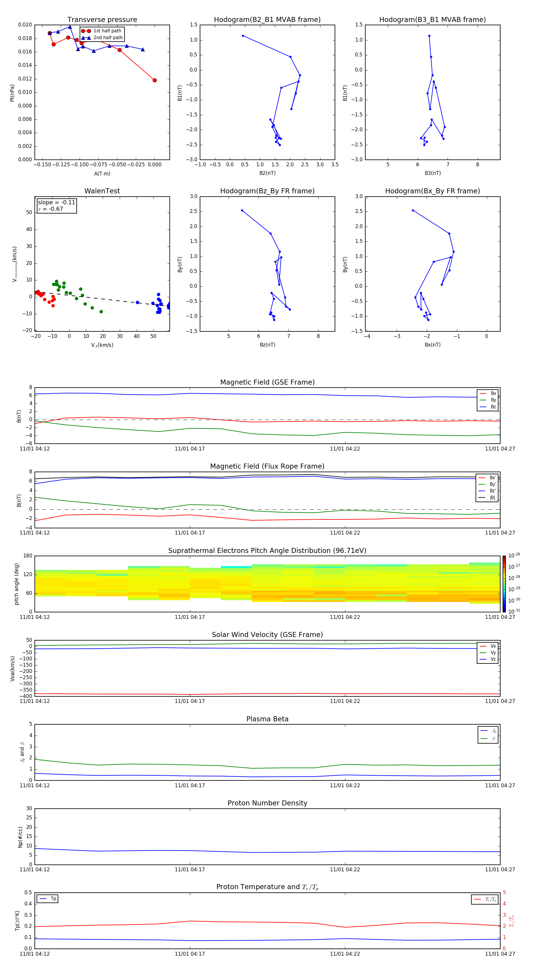Click the 'Plasma Beta' panel title
Viewport: 535px width, 980px height.
[267, 719]
